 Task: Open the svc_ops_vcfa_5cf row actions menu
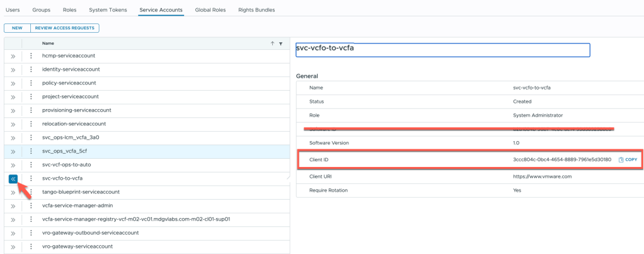[31, 151]
